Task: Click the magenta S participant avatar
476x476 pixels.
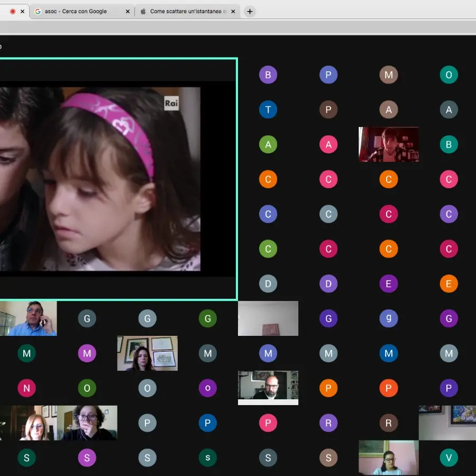Action: pyautogui.click(x=87, y=457)
